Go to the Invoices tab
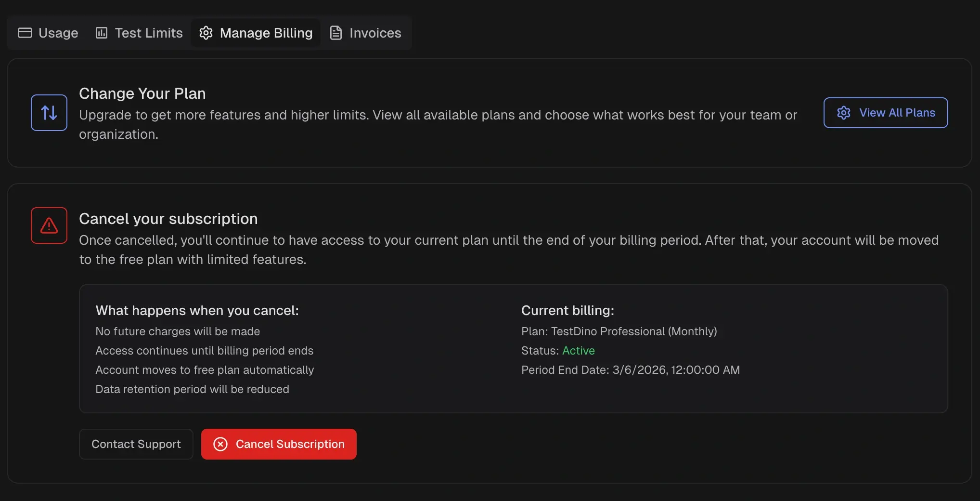 tap(375, 33)
